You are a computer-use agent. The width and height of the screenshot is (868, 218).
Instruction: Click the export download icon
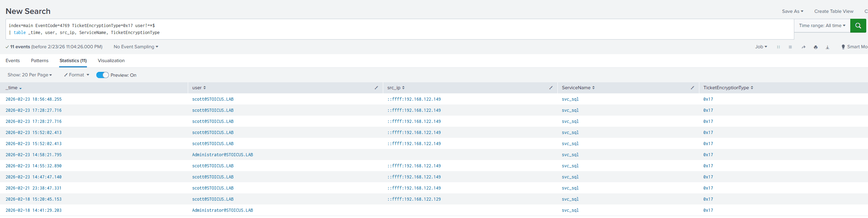click(827, 47)
